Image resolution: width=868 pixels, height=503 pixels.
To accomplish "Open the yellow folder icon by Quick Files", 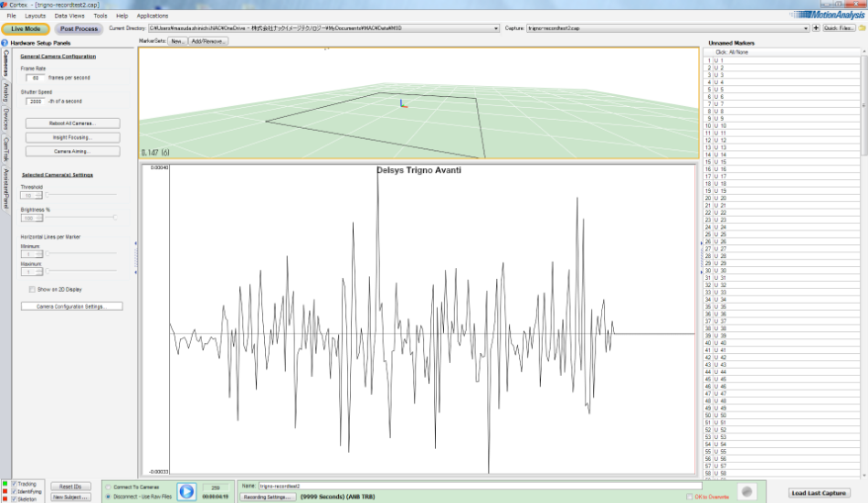I will click(x=862, y=28).
